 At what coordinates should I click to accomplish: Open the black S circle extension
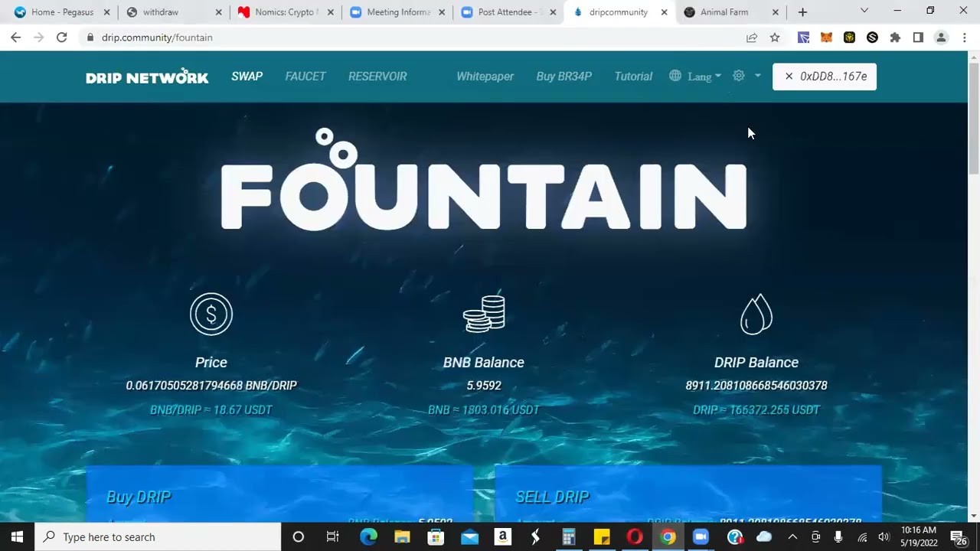coord(872,37)
